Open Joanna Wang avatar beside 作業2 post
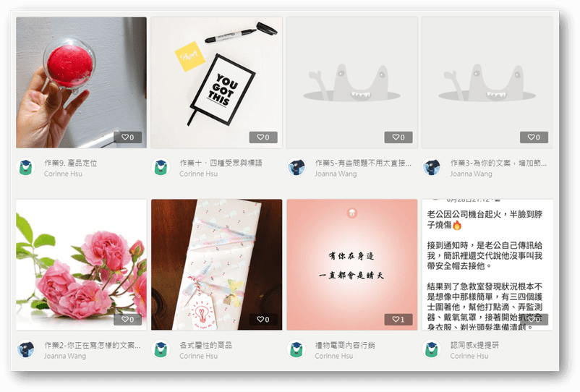The image size is (580, 392). point(26,350)
